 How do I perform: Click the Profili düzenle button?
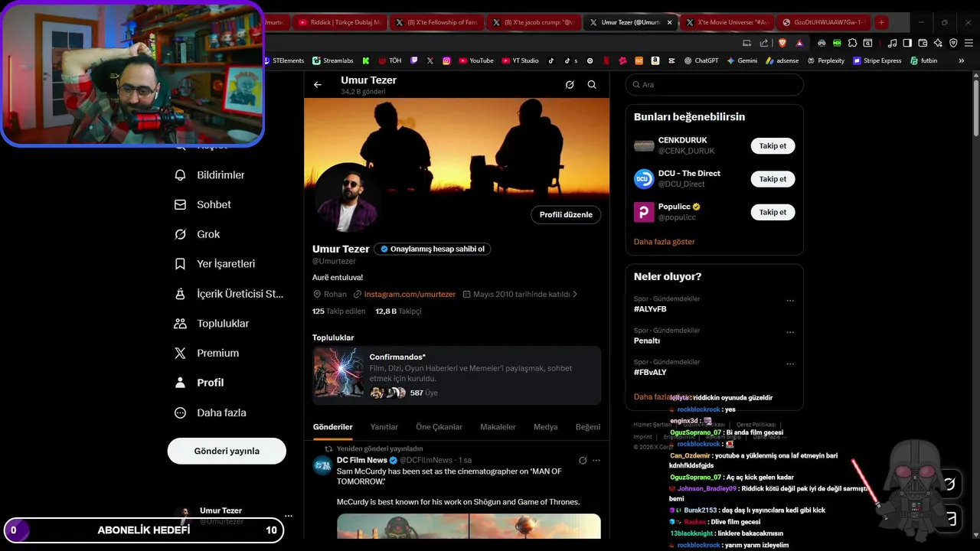click(566, 215)
